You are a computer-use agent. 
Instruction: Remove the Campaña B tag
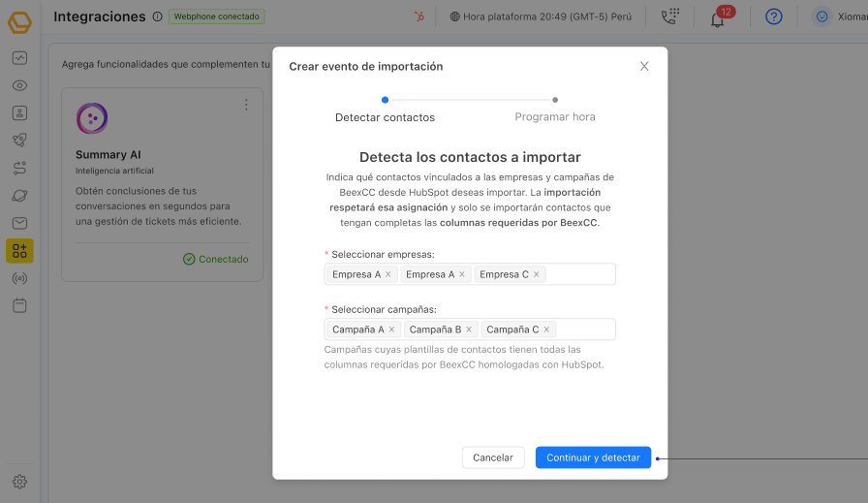pyautogui.click(x=469, y=330)
